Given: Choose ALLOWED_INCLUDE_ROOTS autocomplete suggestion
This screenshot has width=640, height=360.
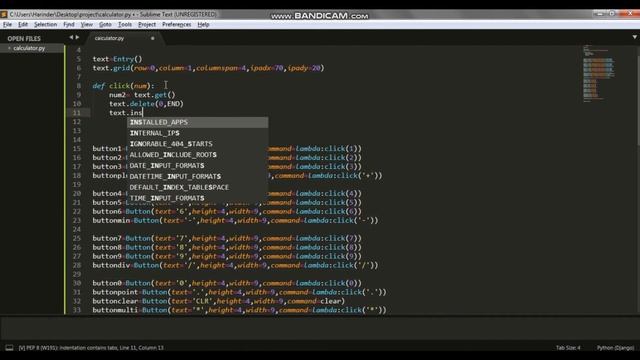Looking at the screenshot, I should pyautogui.click(x=198, y=155).
